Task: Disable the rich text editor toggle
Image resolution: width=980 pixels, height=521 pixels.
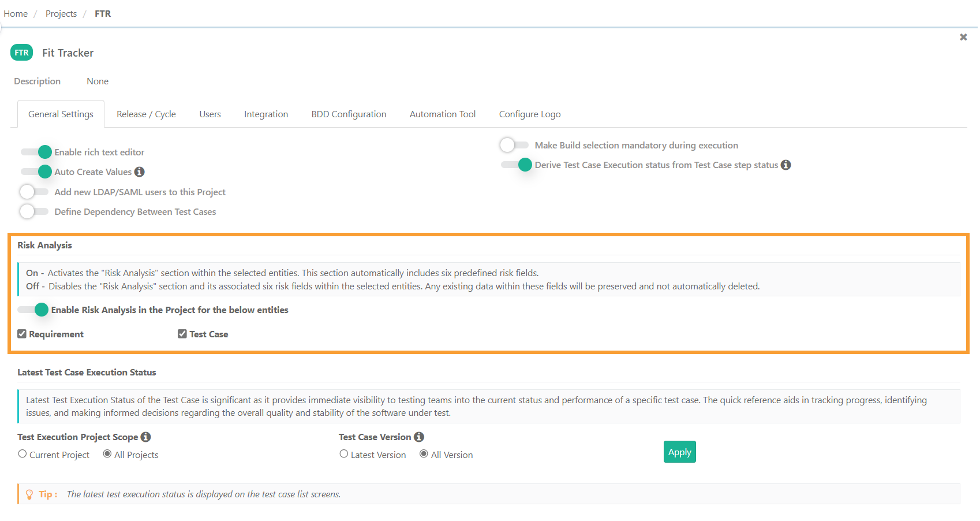Action: 36,152
